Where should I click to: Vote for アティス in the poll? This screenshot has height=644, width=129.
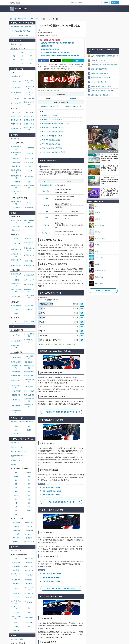(x=82, y=331)
